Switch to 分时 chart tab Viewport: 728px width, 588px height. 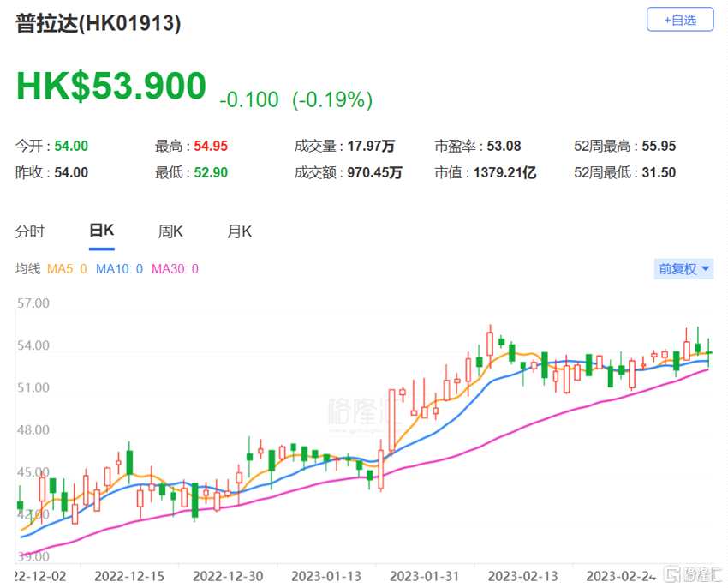tap(29, 231)
